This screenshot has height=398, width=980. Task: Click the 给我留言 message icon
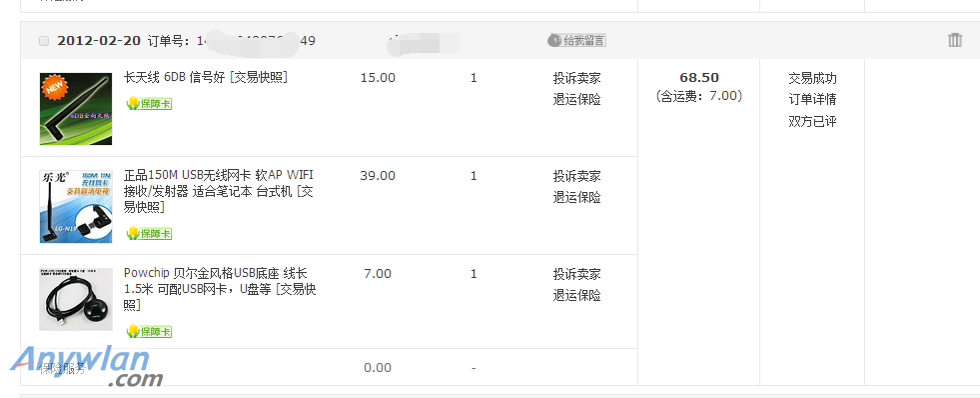tap(576, 41)
